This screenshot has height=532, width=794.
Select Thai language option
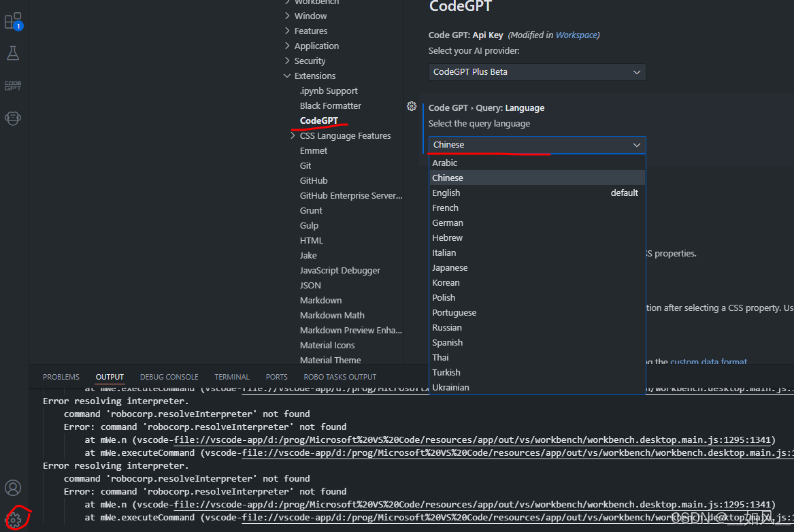[x=537, y=357]
